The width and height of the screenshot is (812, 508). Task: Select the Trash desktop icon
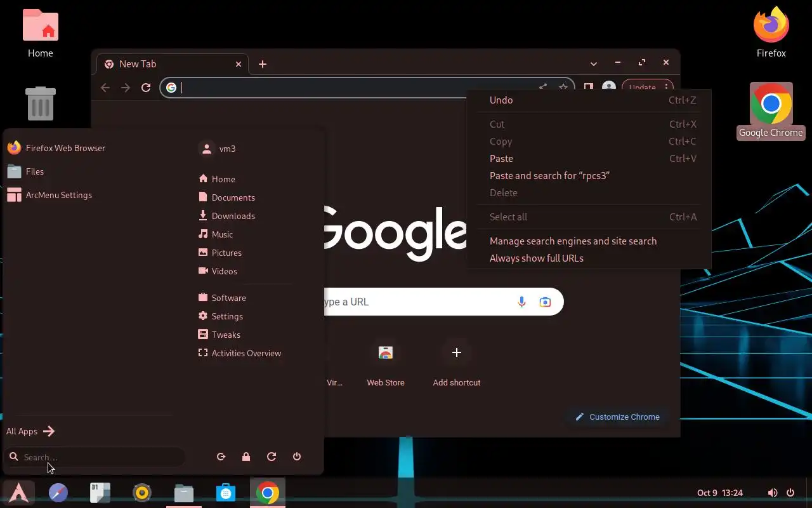40,103
